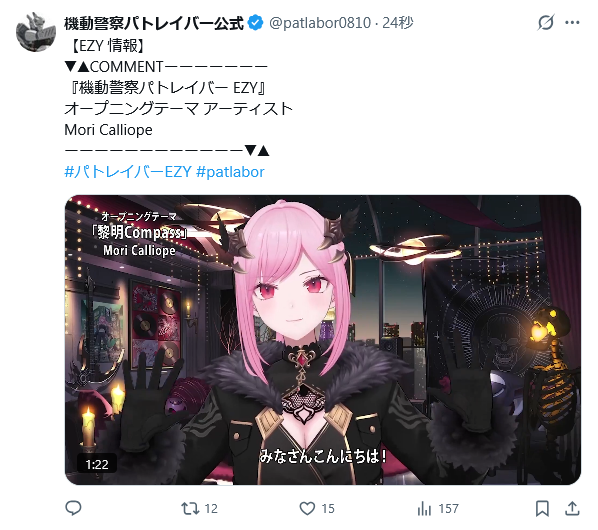Screen dimensions: 598x530
Task: Play the Mori Calliope video
Action: (323, 340)
